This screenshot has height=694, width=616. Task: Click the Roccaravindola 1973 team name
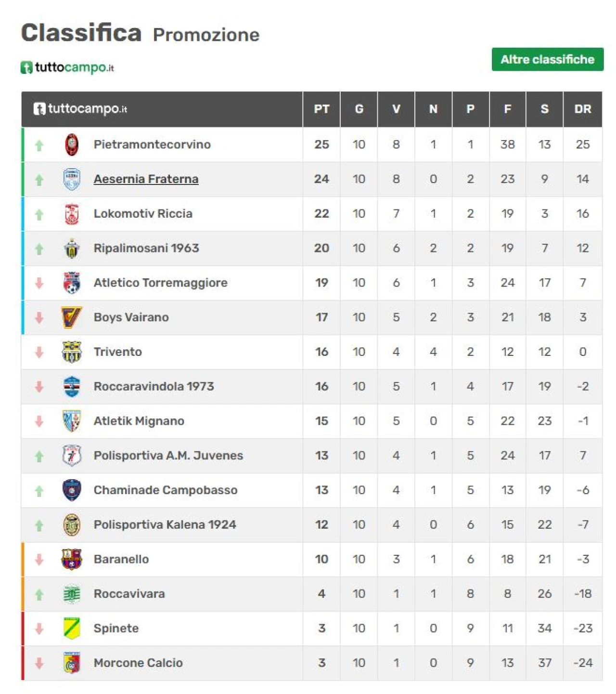coord(154,386)
